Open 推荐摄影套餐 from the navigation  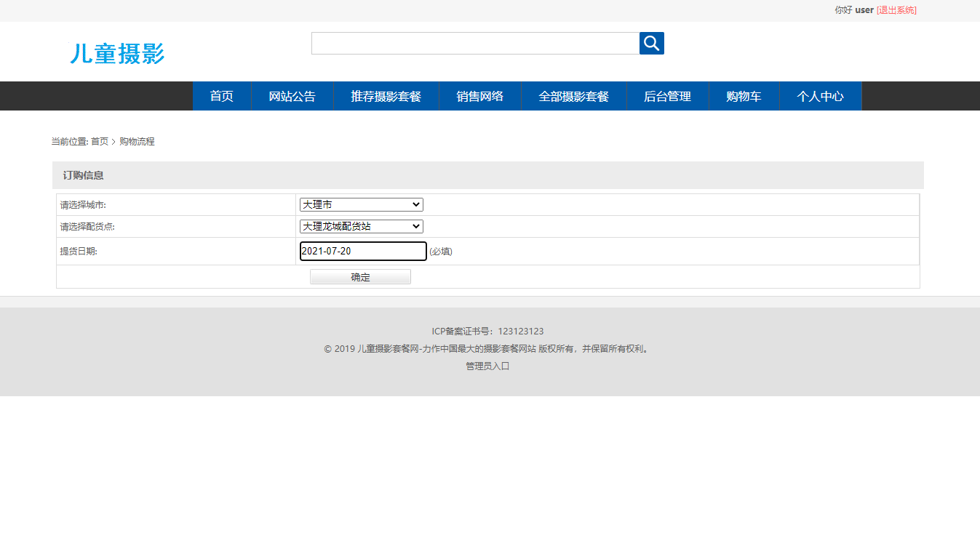point(386,95)
